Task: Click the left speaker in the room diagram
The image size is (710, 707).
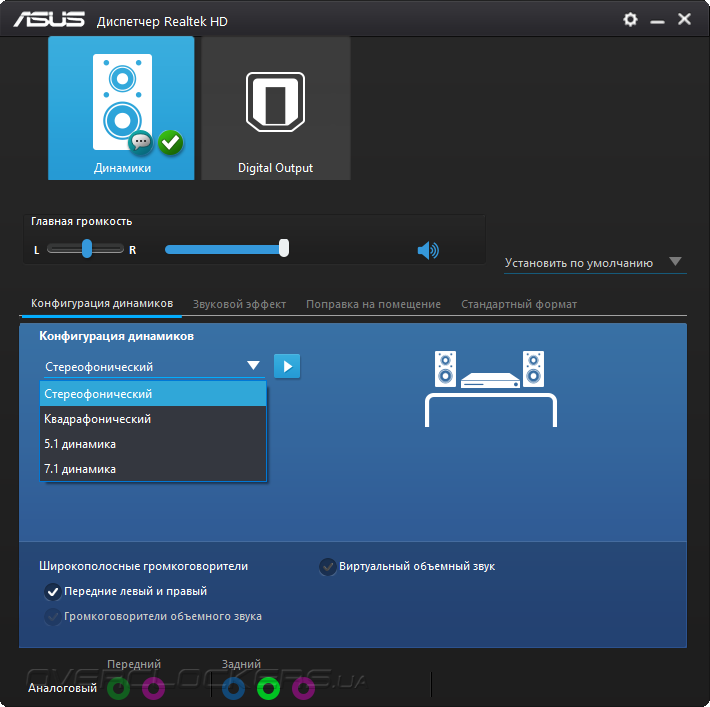Action: (445, 369)
